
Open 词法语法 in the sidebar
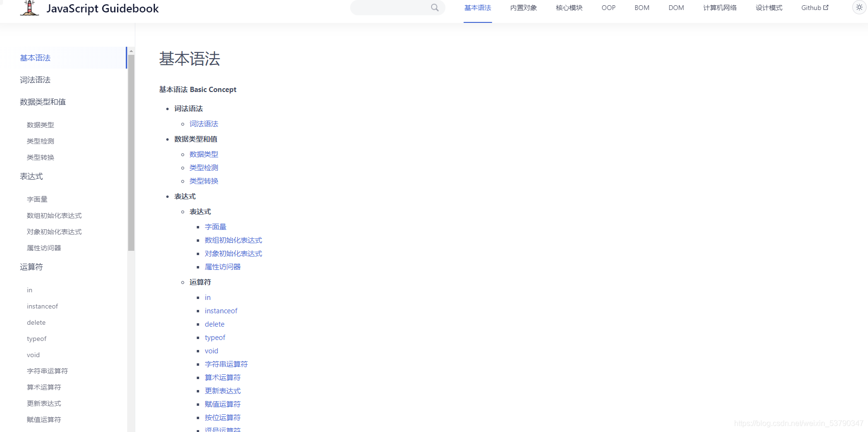point(35,80)
